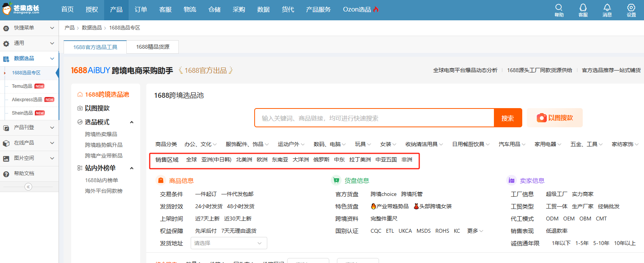Image resolution: width=644 pixels, height=263 pixels.
Task: Select 俄罗斯 sales region
Action: pos(321,159)
